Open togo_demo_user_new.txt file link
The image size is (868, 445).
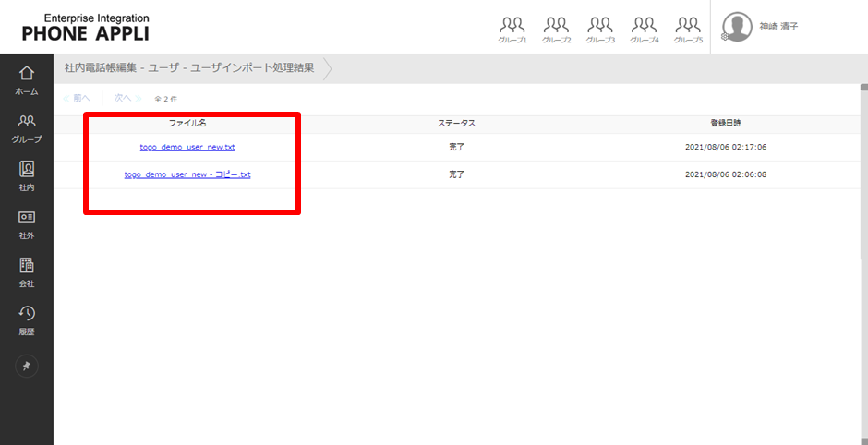(187, 147)
